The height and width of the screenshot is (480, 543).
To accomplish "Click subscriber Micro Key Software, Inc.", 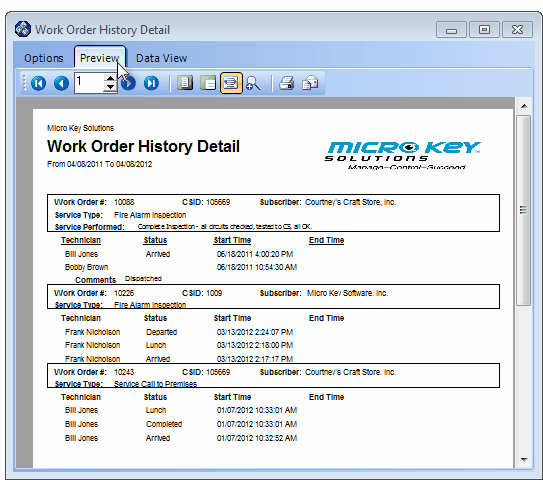I will 347,293.
